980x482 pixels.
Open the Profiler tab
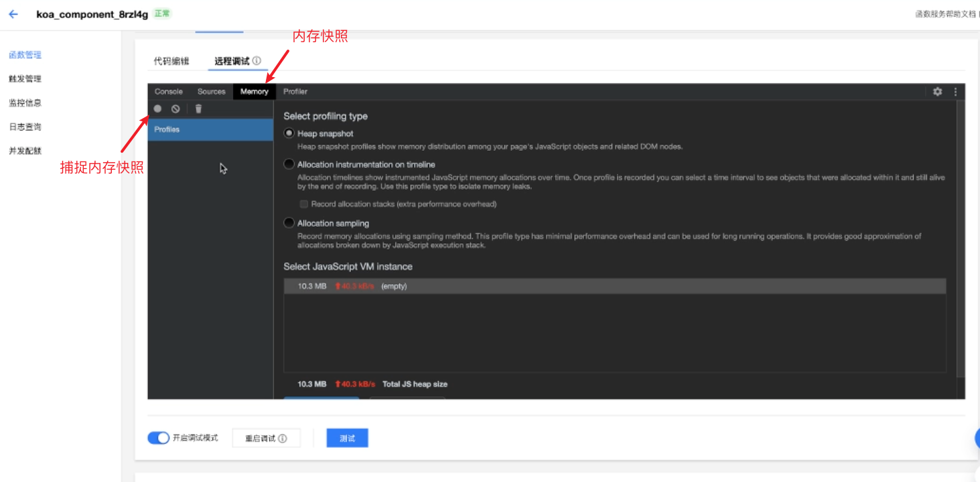click(295, 92)
